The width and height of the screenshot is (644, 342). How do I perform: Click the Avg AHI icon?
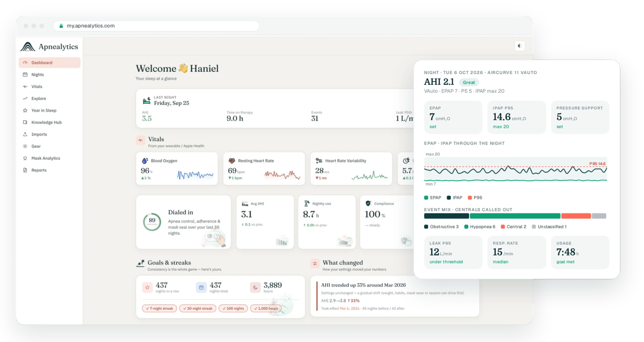click(245, 203)
